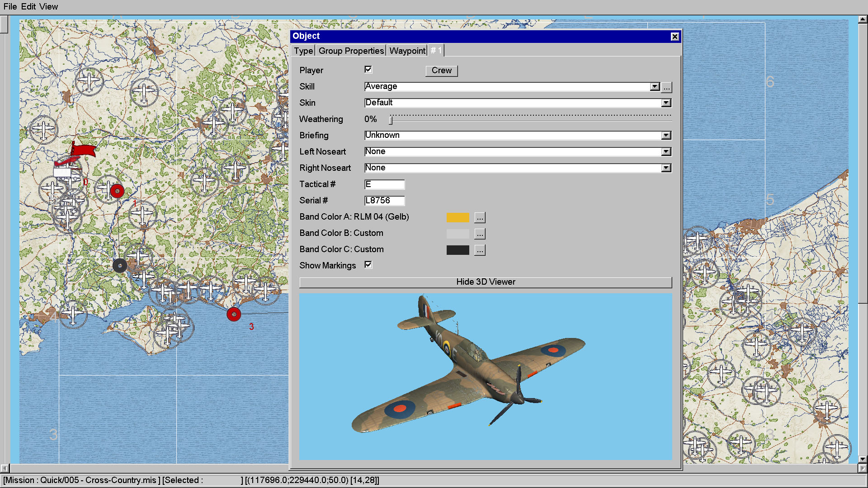868x488 pixels.
Task: Open the Edit menu
Action: [28, 7]
